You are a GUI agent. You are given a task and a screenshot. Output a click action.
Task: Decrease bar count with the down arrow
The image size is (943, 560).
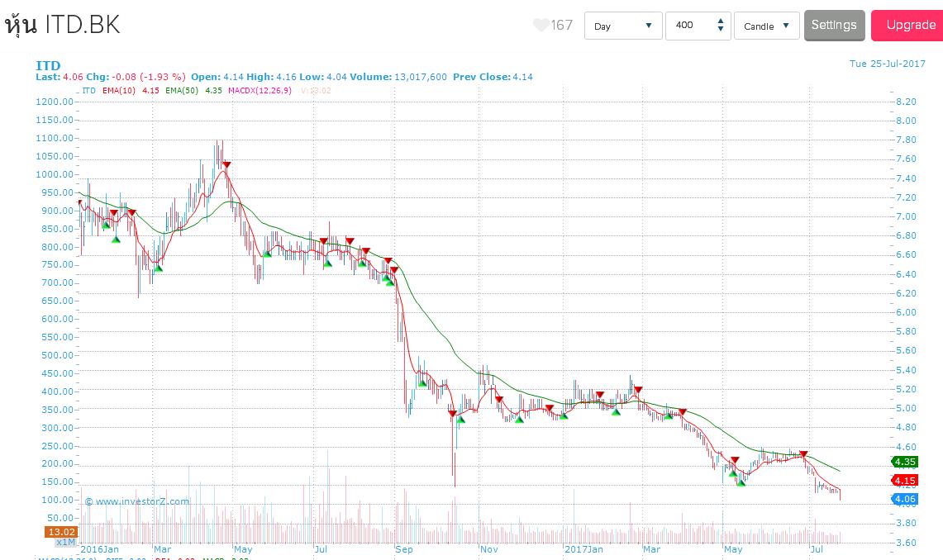pyautogui.click(x=721, y=31)
